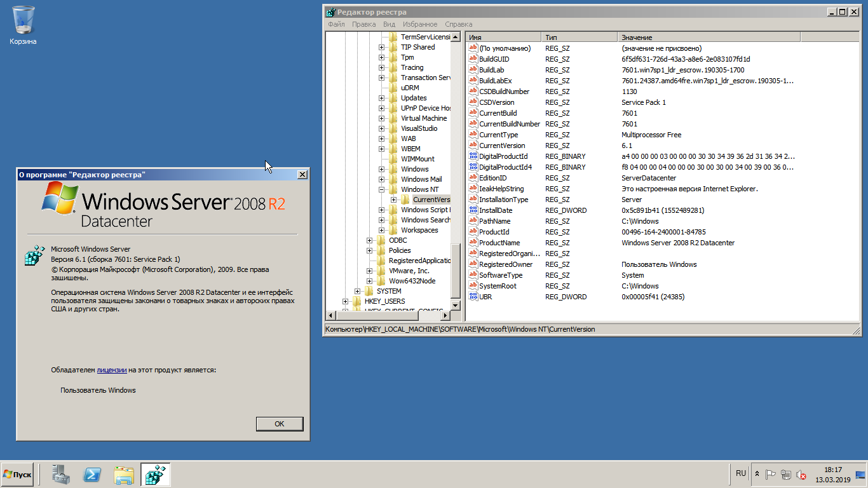The width and height of the screenshot is (868, 488).
Task: Click the Tracing folder icon
Action: tap(393, 67)
